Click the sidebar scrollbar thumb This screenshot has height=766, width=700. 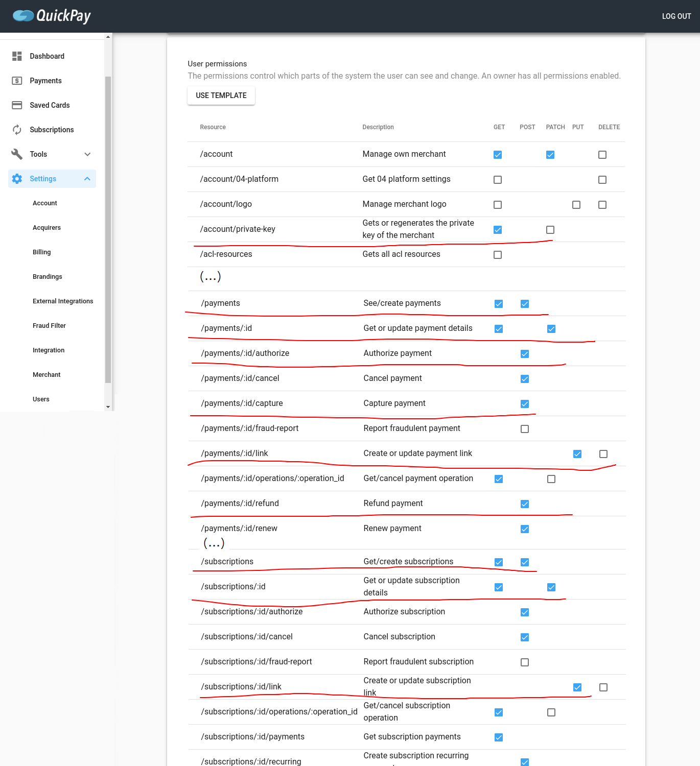108,230
